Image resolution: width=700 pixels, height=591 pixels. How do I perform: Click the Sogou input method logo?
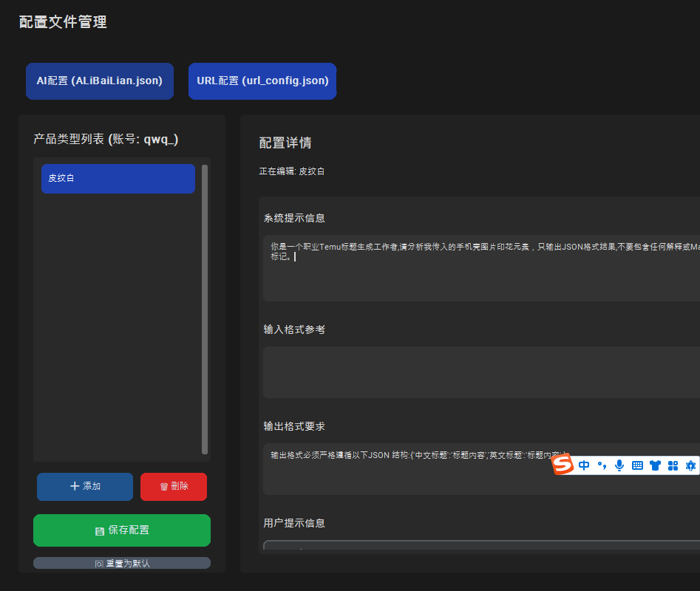(x=563, y=465)
